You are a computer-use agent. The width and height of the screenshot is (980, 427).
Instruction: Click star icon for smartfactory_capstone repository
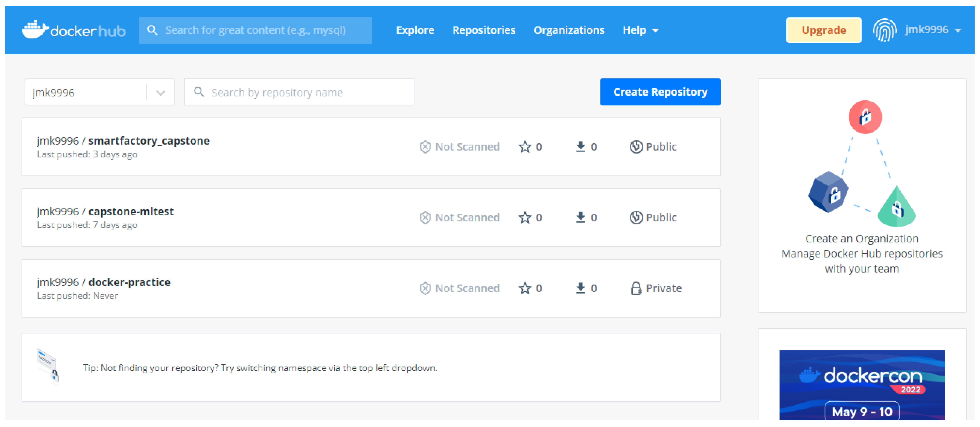click(525, 147)
